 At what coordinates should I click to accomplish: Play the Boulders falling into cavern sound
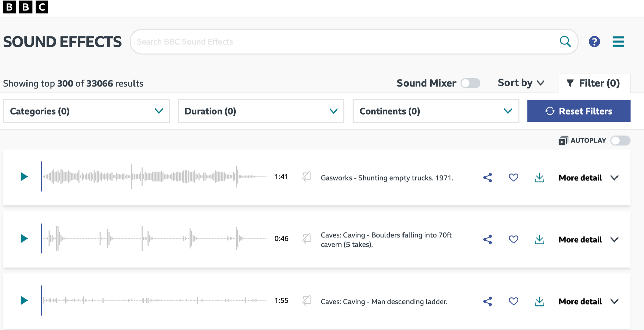coord(24,239)
